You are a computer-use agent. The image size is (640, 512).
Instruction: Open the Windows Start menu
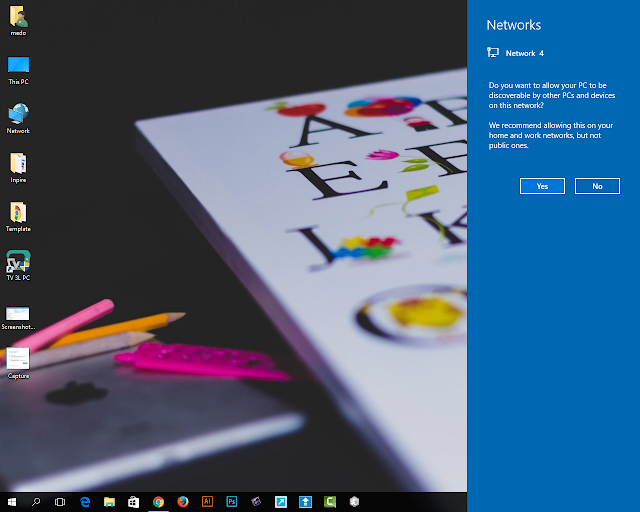click(12, 502)
